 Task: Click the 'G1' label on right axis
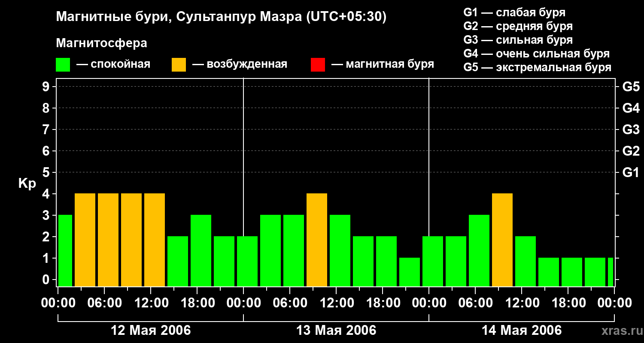631,173
